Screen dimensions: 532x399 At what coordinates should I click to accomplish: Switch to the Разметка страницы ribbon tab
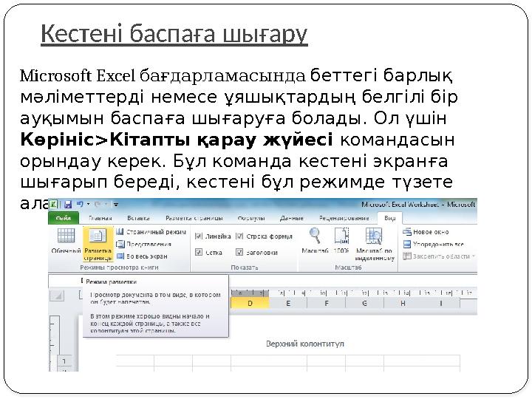pyautogui.click(x=194, y=218)
